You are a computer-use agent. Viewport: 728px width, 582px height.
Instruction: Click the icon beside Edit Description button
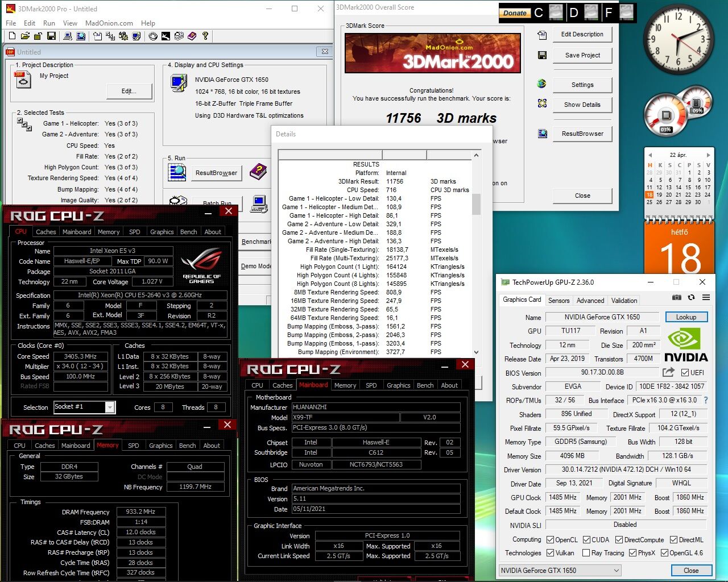click(542, 35)
